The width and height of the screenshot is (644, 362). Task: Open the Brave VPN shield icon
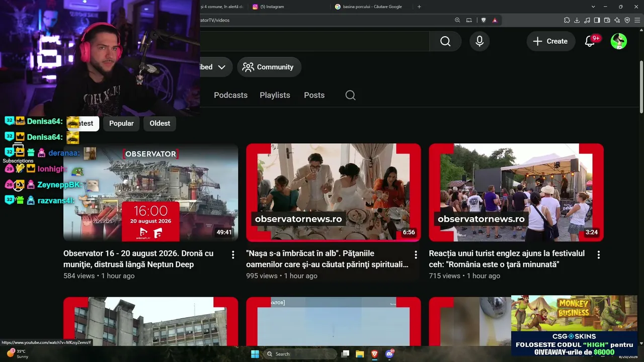[627, 20]
